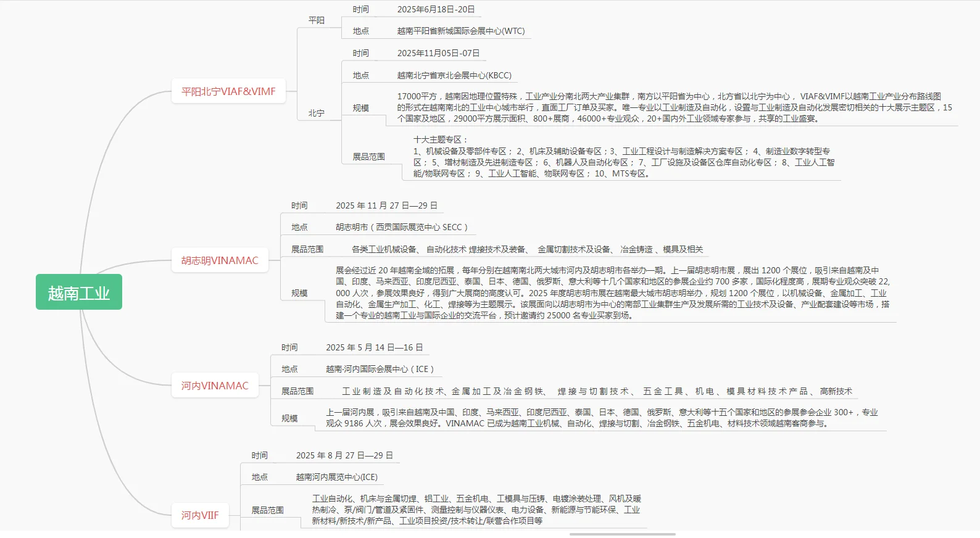The width and height of the screenshot is (980, 538).
Task: Select exhibits text starting 工业制造及自动化技术
Action: click(597, 391)
